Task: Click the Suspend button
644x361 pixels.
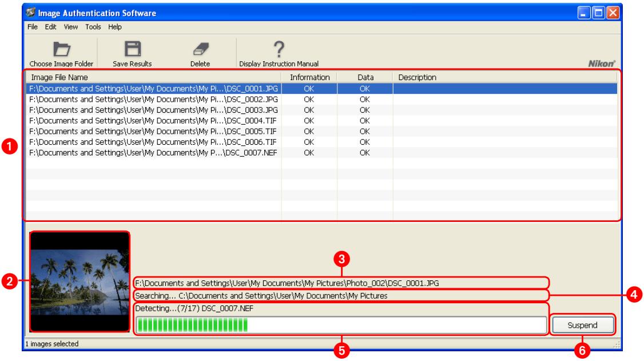Action: 582,325
